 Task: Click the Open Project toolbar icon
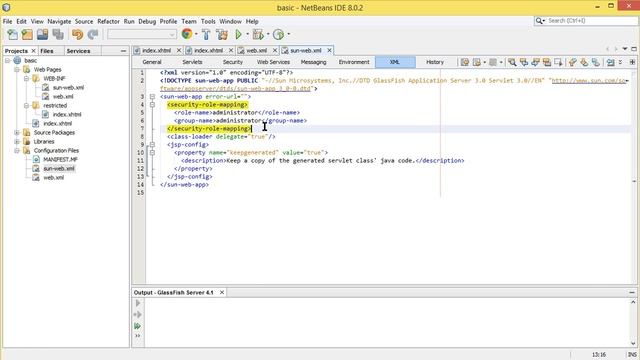tap(42, 35)
